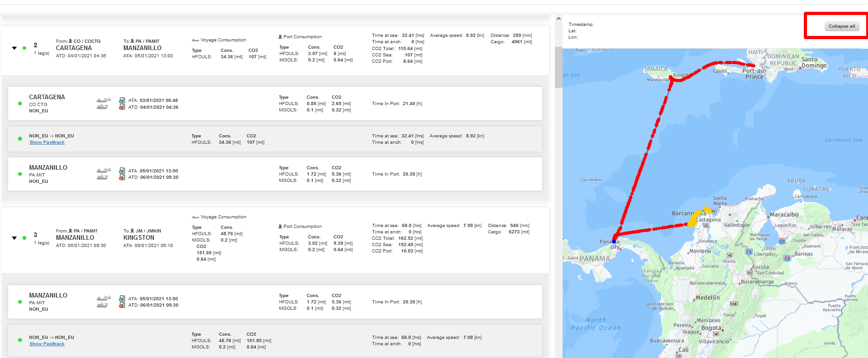The height and width of the screenshot is (358, 868).
Task: Click loading ship icon in voyage 2 Manzanillo row
Action: [x=103, y=170]
